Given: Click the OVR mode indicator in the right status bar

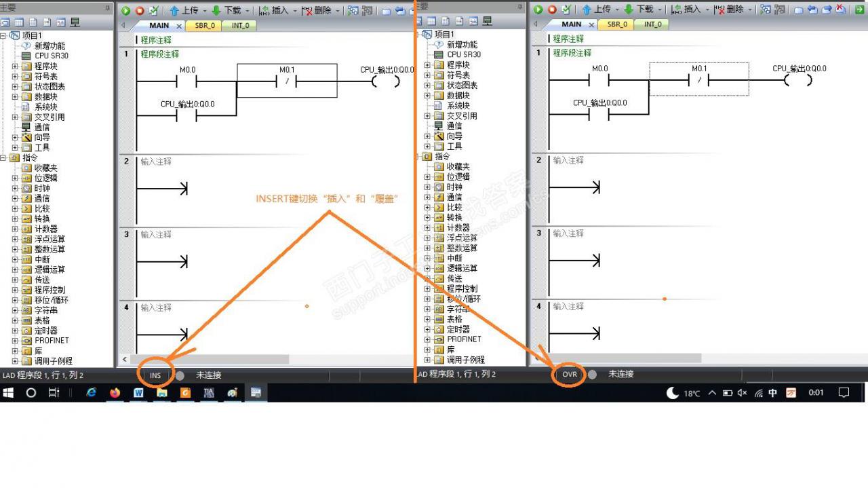Looking at the screenshot, I should coord(569,374).
